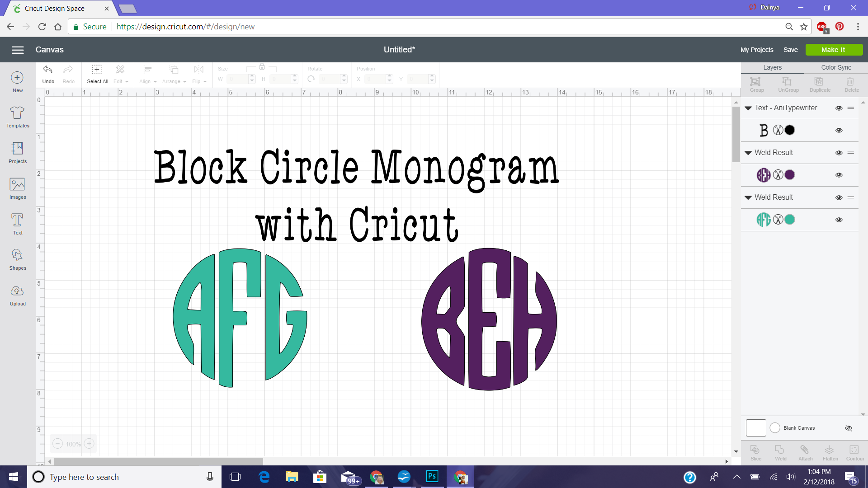Image resolution: width=868 pixels, height=488 pixels.
Task: Switch to the Layers tab
Action: click(772, 67)
